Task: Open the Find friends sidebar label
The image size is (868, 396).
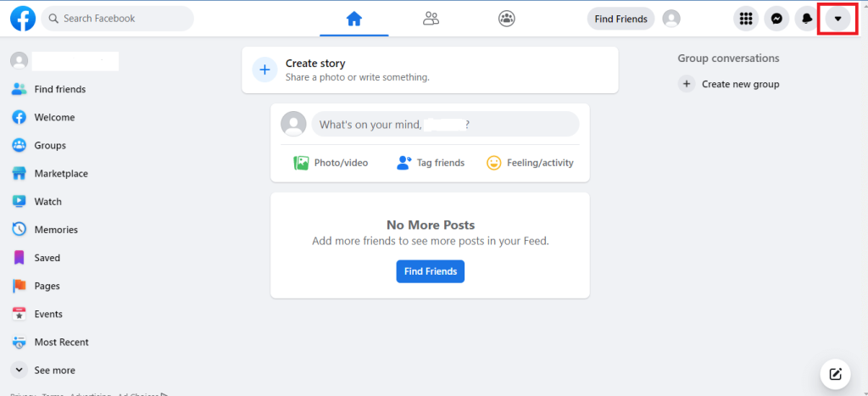Action: click(x=60, y=89)
